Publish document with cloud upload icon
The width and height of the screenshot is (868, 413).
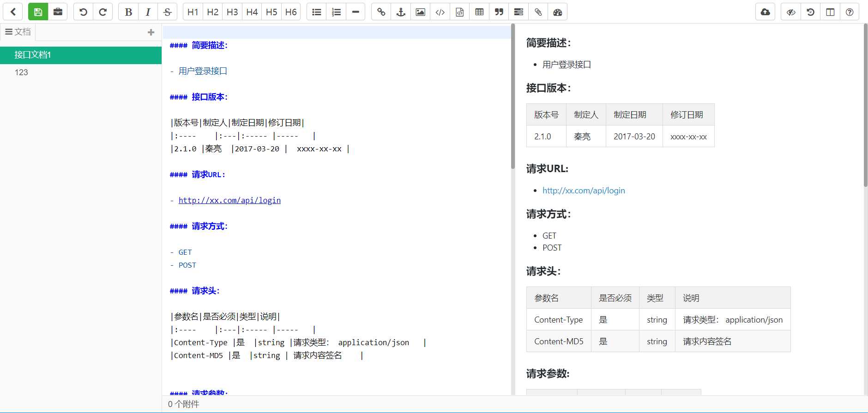(766, 12)
